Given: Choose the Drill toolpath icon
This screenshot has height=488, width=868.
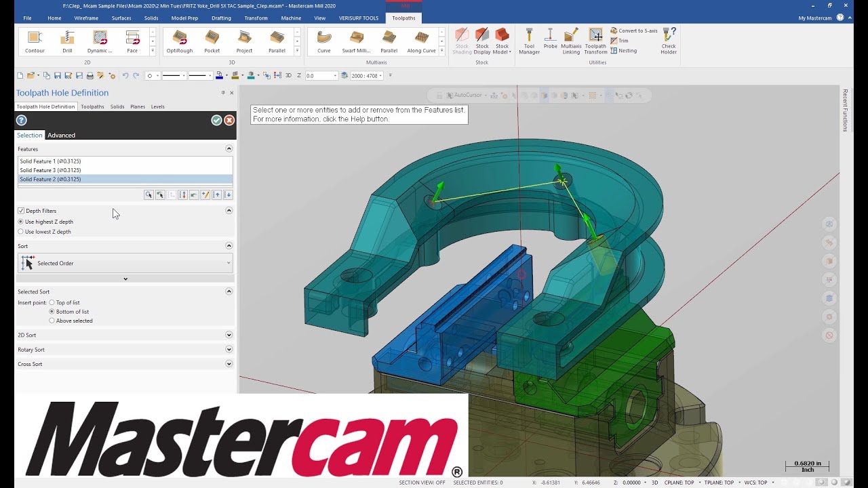Looking at the screenshot, I should click(67, 41).
